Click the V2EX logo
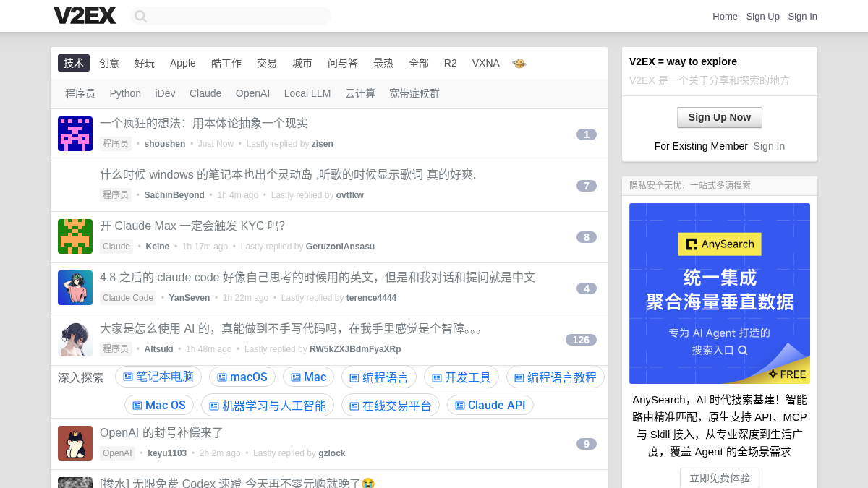Image resolution: width=868 pixels, height=488 pixels. (x=85, y=15)
